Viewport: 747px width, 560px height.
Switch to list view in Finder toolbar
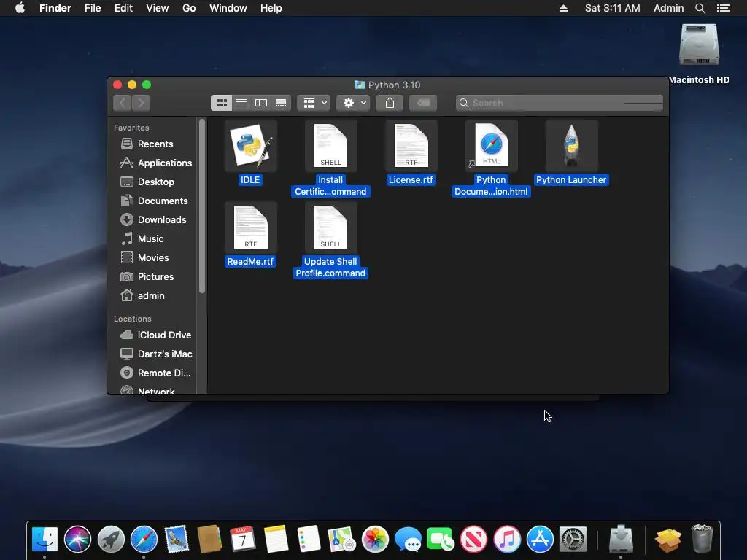tap(241, 103)
